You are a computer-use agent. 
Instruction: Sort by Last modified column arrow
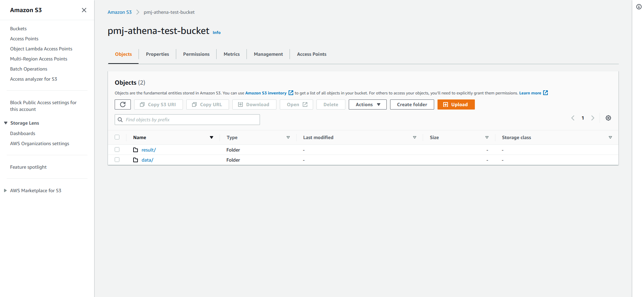click(x=415, y=137)
